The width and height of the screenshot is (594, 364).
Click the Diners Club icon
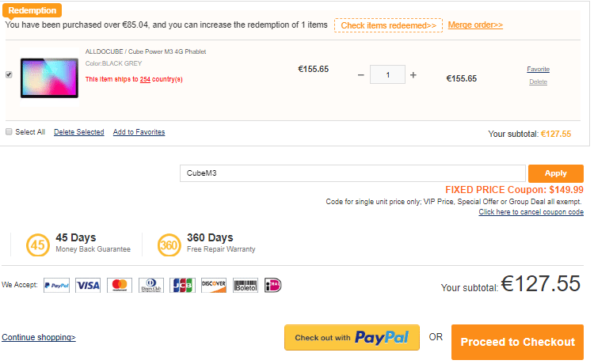(150, 285)
